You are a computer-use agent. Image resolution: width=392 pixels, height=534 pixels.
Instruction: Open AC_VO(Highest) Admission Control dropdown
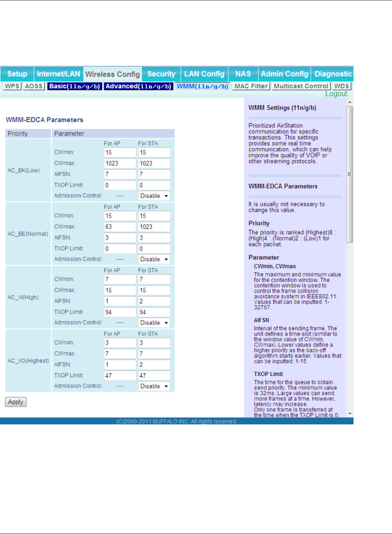point(154,386)
